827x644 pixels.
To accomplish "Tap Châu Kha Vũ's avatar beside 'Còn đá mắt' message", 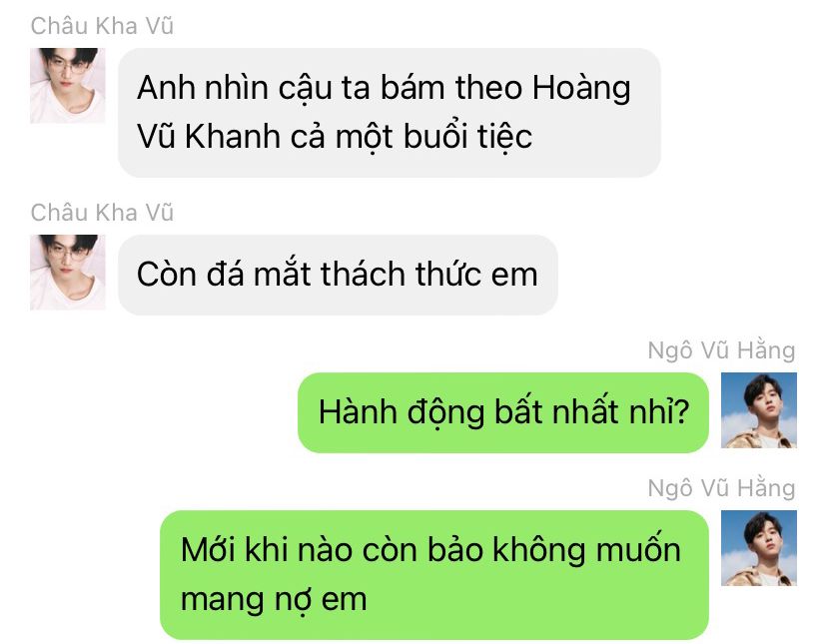I will [x=68, y=273].
